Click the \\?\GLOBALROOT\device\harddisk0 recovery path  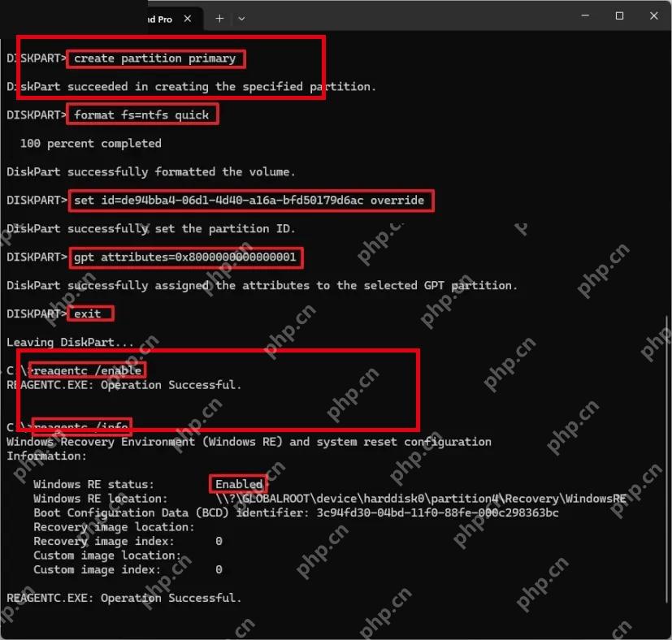pos(421,499)
